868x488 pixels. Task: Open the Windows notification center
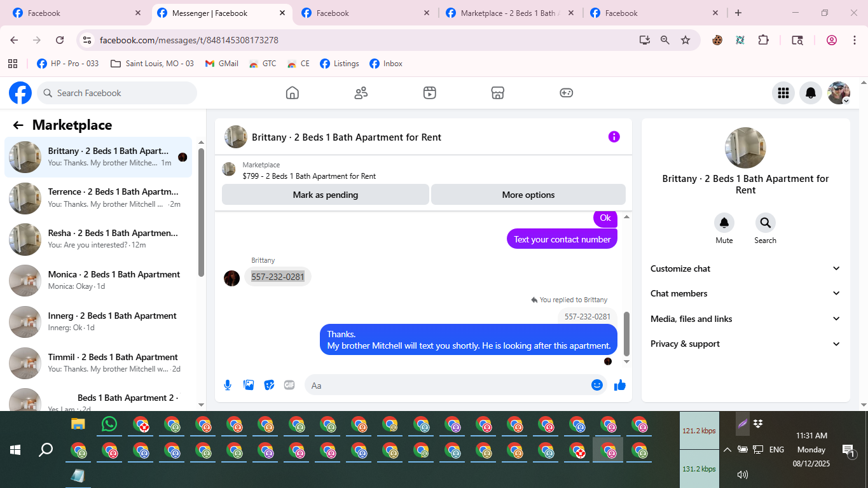coord(848,450)
